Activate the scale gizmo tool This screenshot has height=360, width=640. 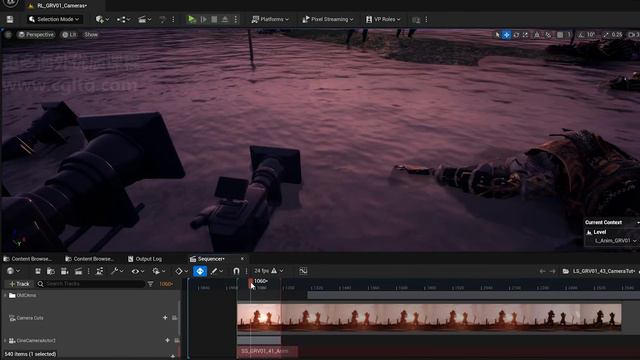(x=526, y=35)
